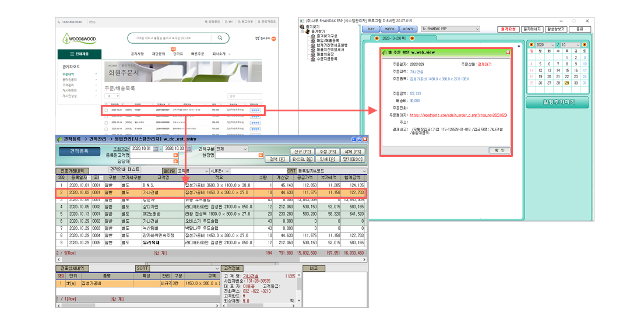Image resolution: width=644 pixels, height=323 pixels.
Task: Open the shopping cart icon on web page
Action: (257, 38)
